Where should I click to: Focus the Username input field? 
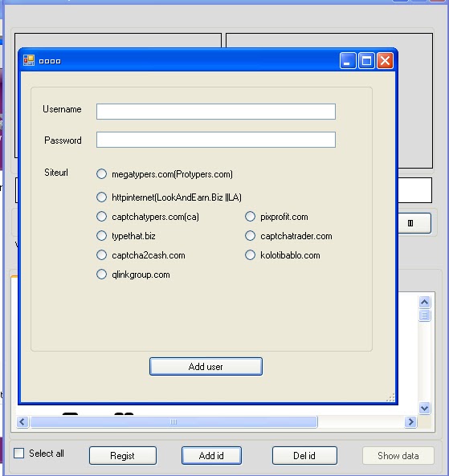(216, 112)
